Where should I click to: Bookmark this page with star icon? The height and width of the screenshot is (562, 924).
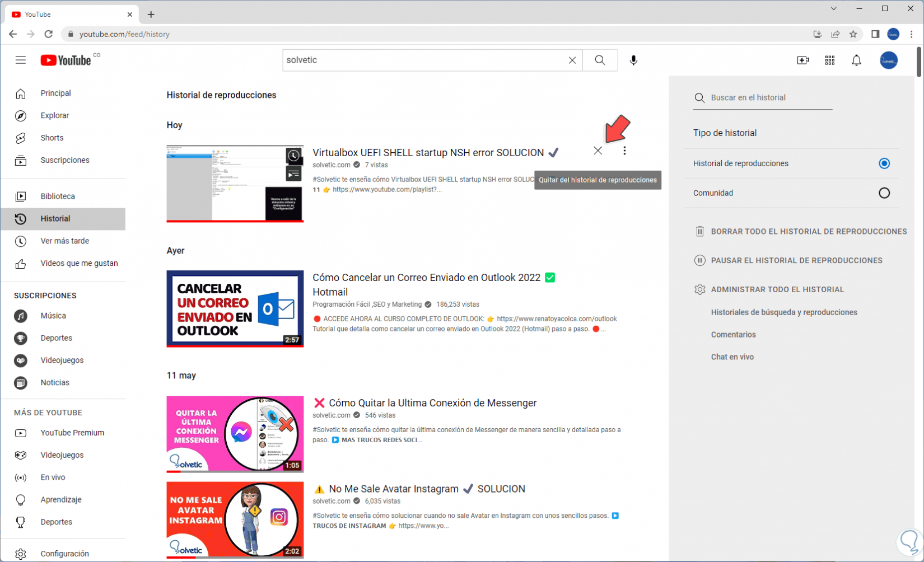853,34
